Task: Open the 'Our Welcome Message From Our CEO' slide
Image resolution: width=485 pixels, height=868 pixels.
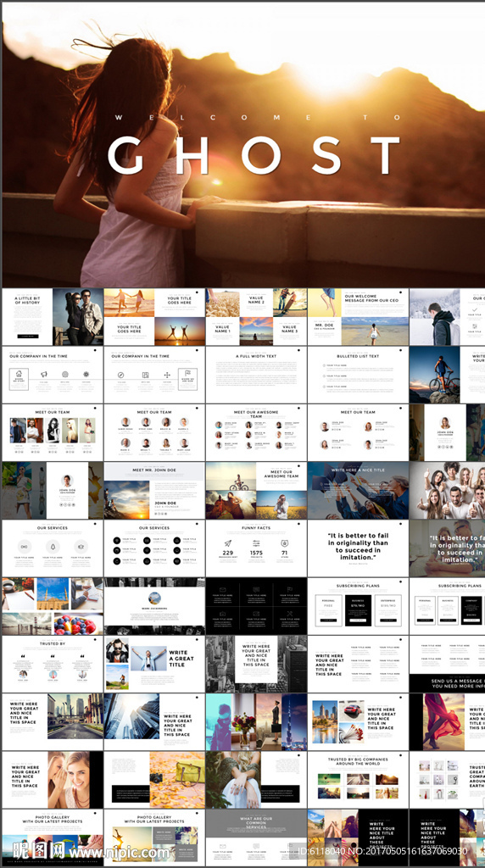Action: (358, 317)
